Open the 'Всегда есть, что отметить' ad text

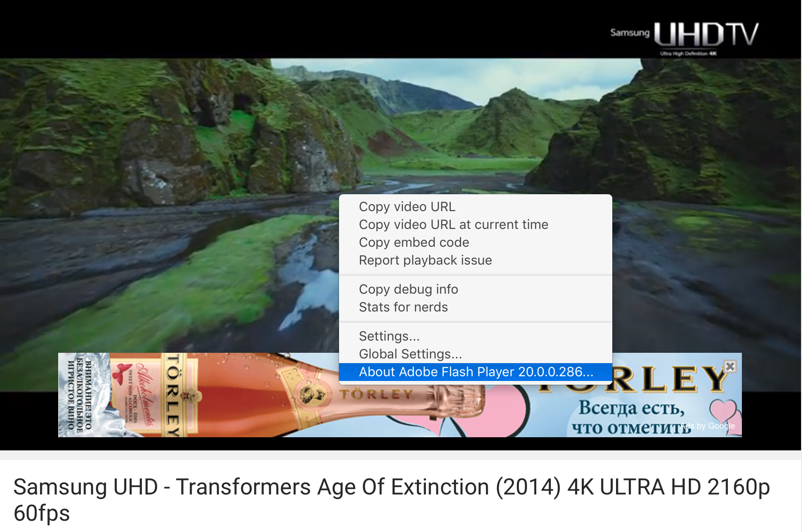click(632, 418)
